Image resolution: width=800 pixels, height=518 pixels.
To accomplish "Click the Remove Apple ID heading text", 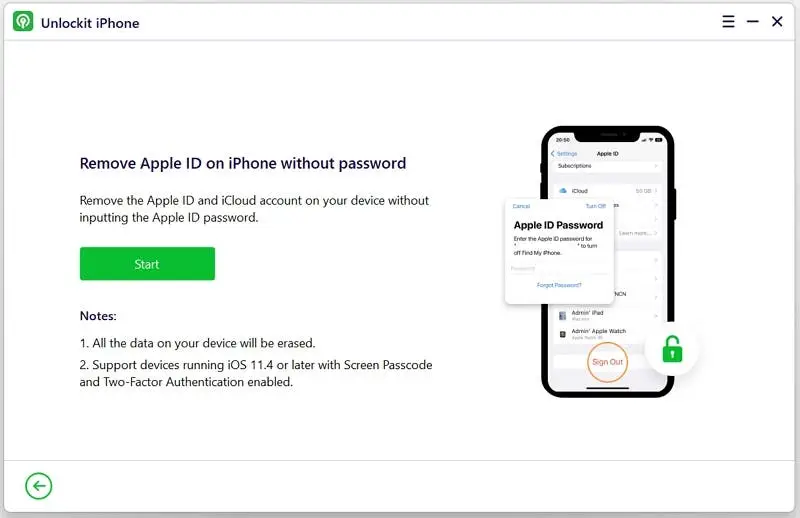I will [x=243, y=163].
